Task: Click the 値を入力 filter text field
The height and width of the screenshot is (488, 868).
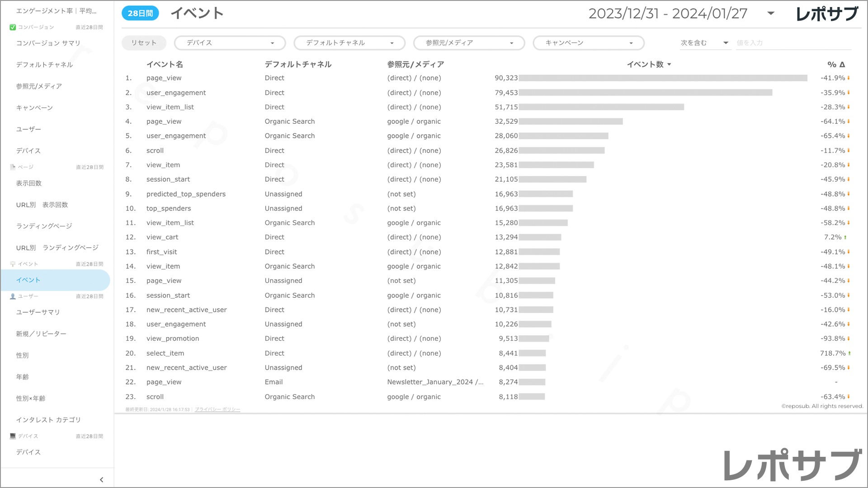Action: click(x=793, y=43)
